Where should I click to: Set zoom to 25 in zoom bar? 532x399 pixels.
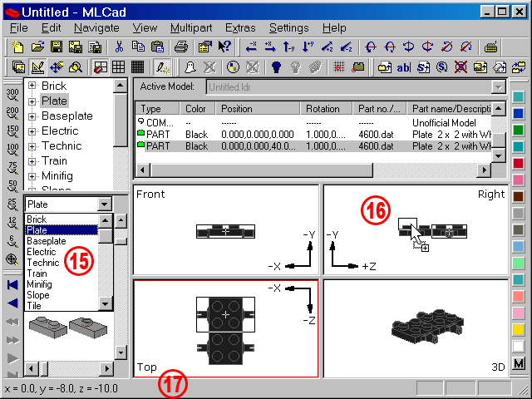[x=12, y=205]
